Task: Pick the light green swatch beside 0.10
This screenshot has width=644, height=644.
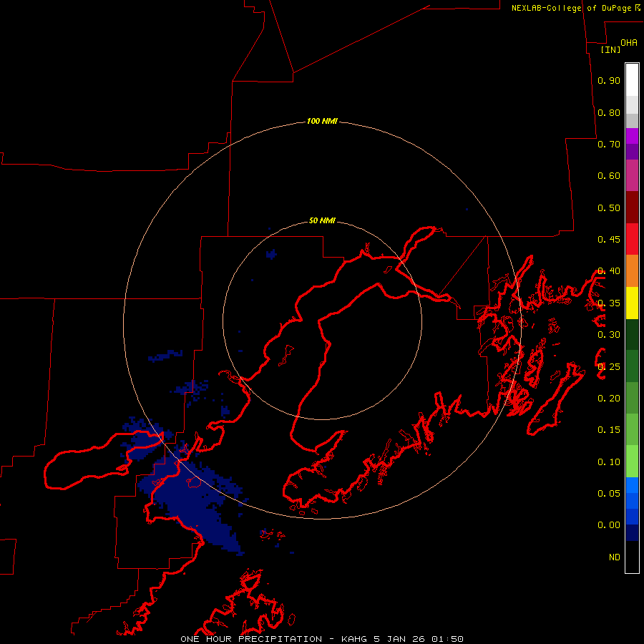Action: click(632, 462)
